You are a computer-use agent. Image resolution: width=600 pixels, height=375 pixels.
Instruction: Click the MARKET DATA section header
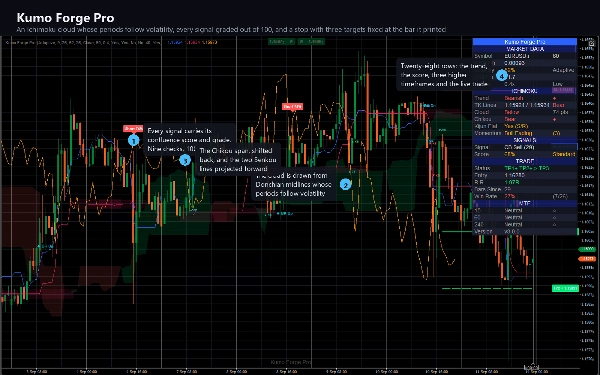(x=525, y=49)
